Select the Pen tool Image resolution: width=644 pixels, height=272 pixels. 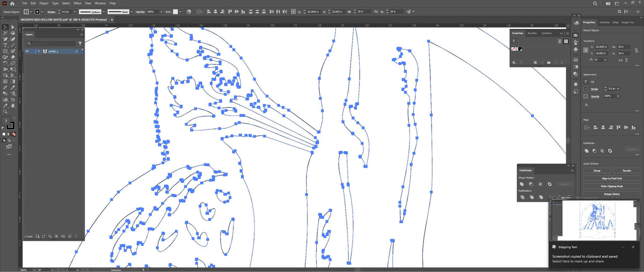point(5,39)
